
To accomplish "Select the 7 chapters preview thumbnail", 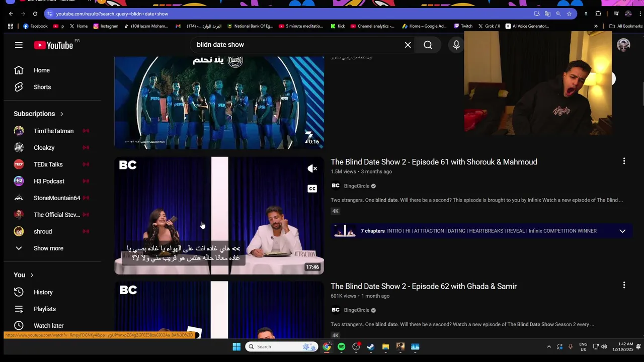I will coord(345,231).
